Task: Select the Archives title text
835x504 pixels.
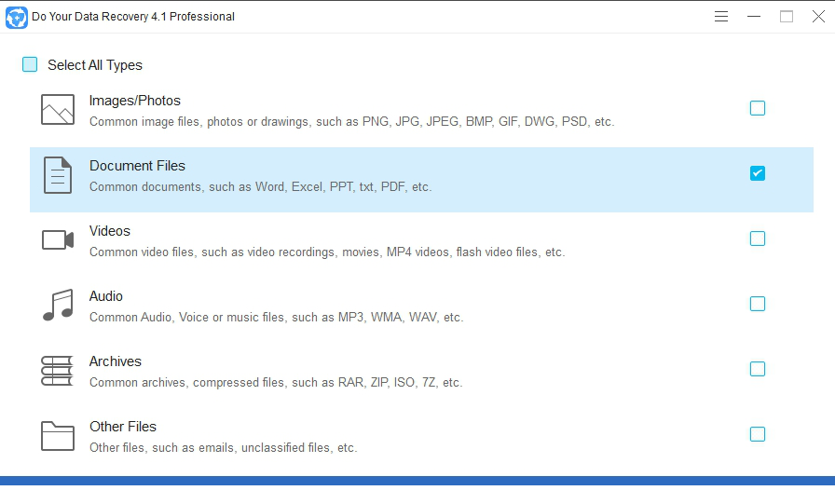Action: click(115, 361)
